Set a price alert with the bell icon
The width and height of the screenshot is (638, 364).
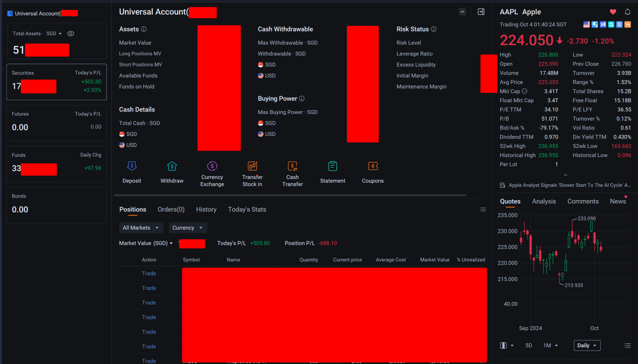tap(628, 12)
